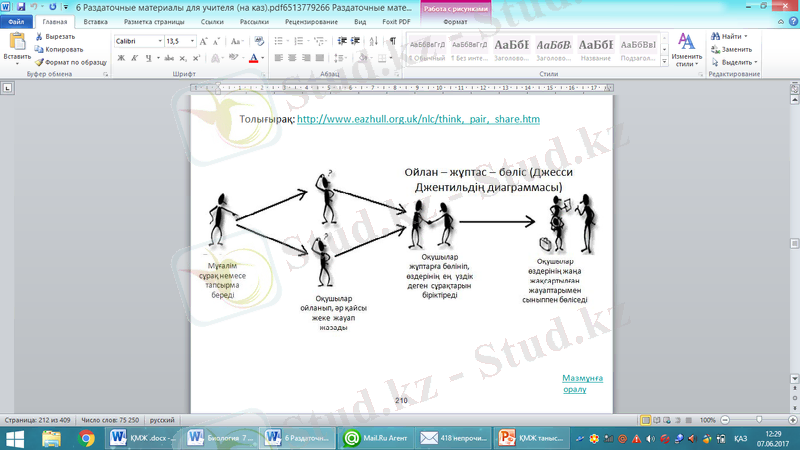Toggle italic text formatting

click(x=135, y=58)
